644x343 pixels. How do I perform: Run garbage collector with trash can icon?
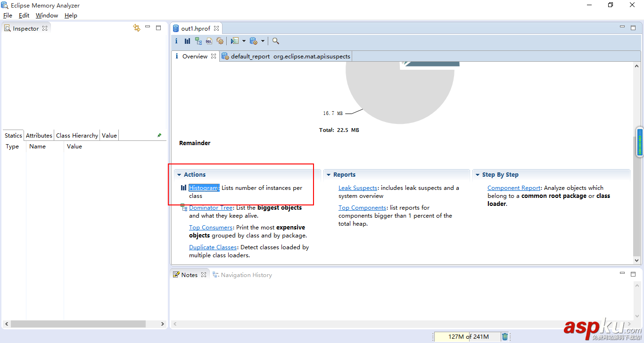[x=505, y=336]
